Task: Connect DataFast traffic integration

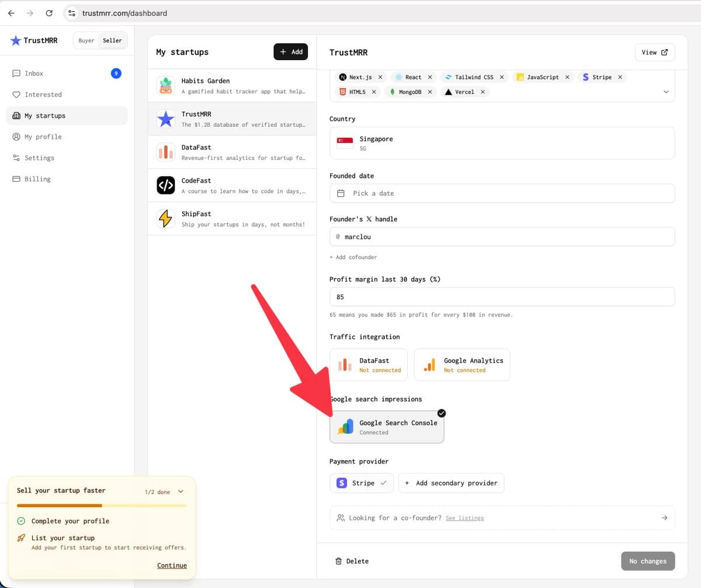Action: (x=370, y=365)
